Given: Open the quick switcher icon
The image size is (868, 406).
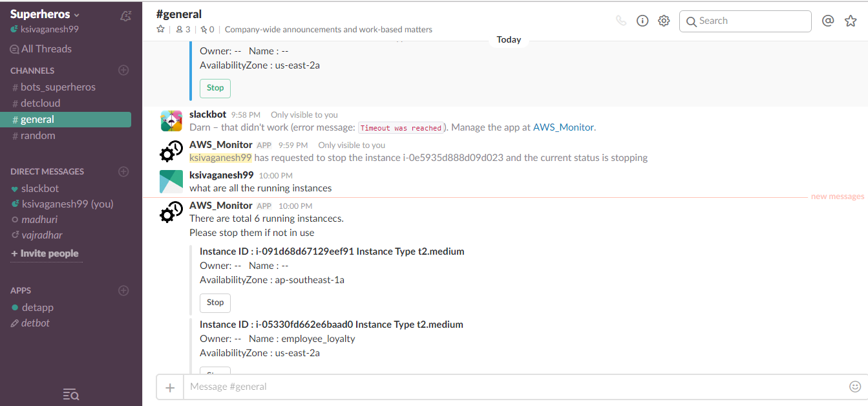Looking at the screenshot, I should coord(71,394).
